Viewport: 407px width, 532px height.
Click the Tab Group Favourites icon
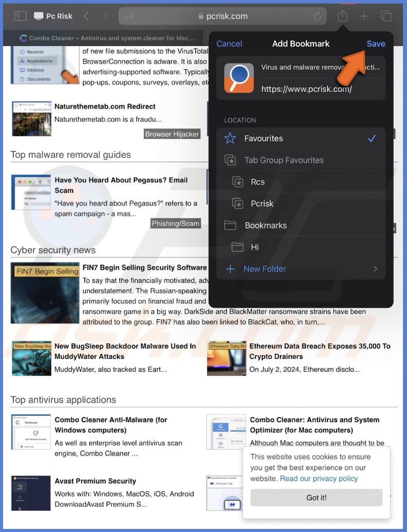(x=230, y=160)
